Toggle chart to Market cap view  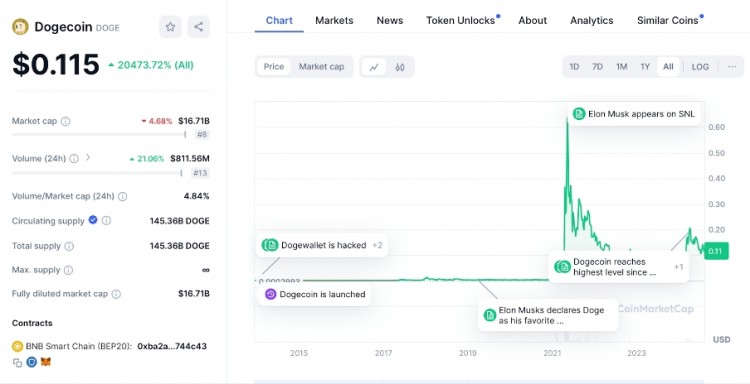coord(321,66)
